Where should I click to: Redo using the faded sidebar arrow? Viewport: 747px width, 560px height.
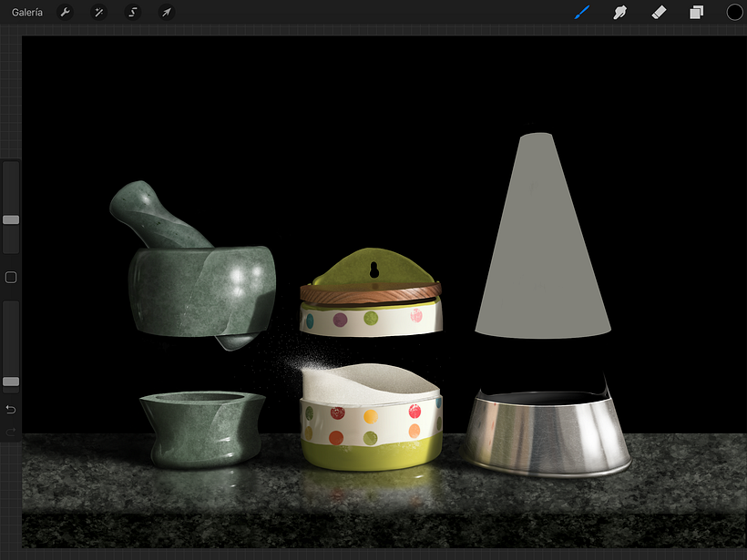11,432
